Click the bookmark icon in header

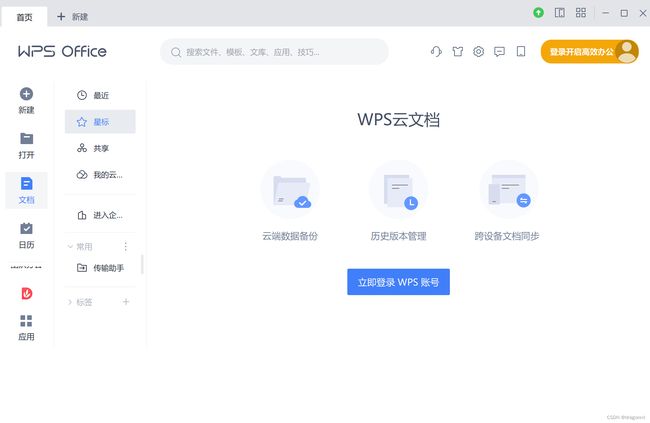pyautogui.click(x=521, y=51)
